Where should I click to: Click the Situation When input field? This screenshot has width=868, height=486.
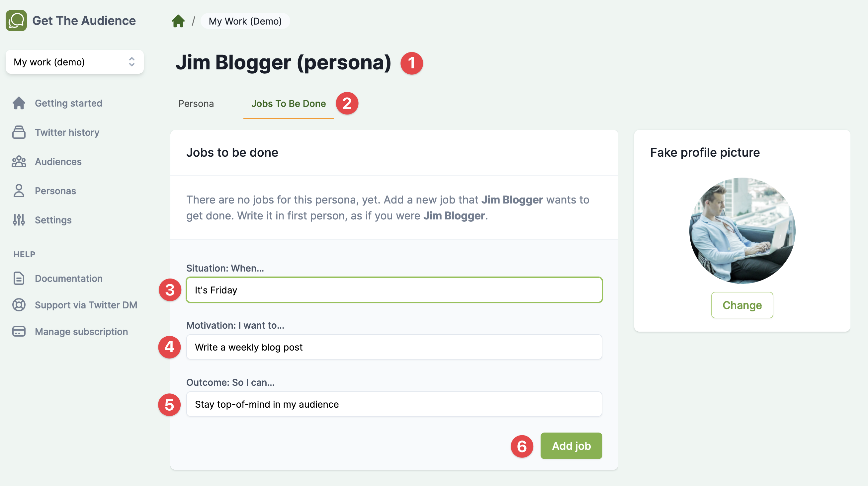(394, 290)
